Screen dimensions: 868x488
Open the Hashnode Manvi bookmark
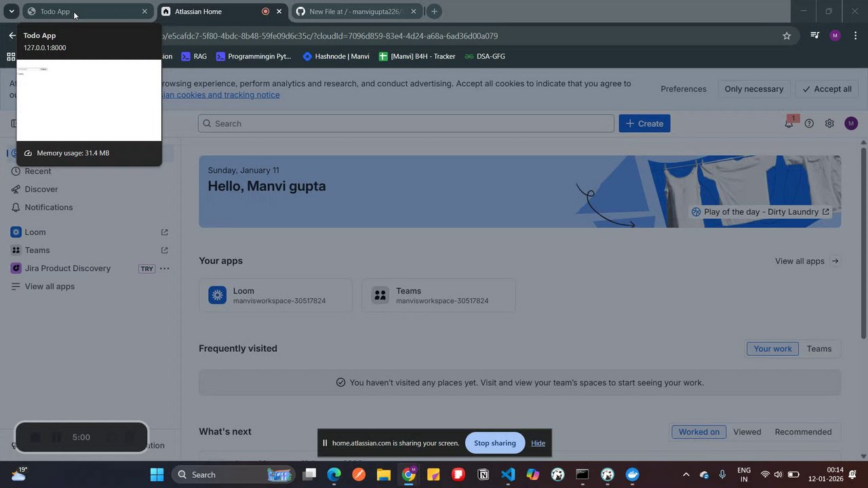(336, 56)
